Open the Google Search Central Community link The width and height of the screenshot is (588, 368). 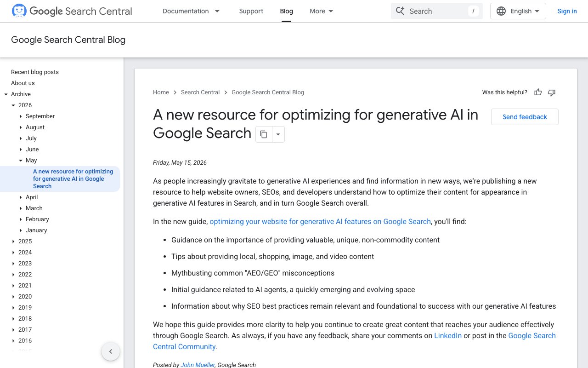coord(354,341)
